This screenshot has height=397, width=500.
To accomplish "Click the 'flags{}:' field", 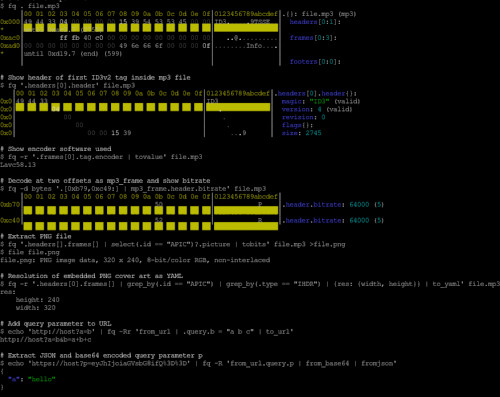I will click(x=297, y=125).
